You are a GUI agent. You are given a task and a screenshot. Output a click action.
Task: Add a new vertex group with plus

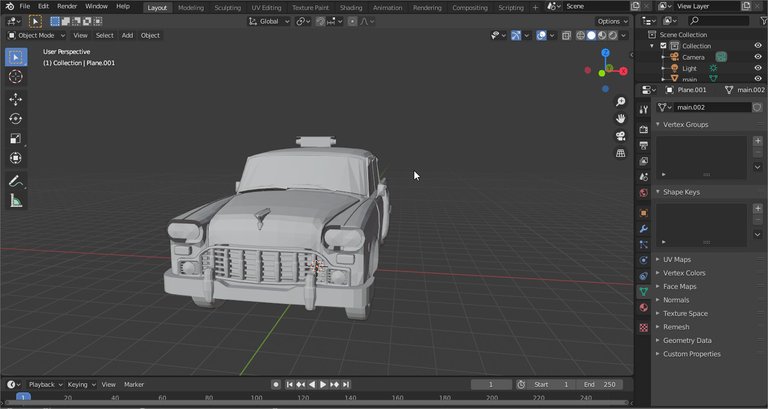[758, 141]
